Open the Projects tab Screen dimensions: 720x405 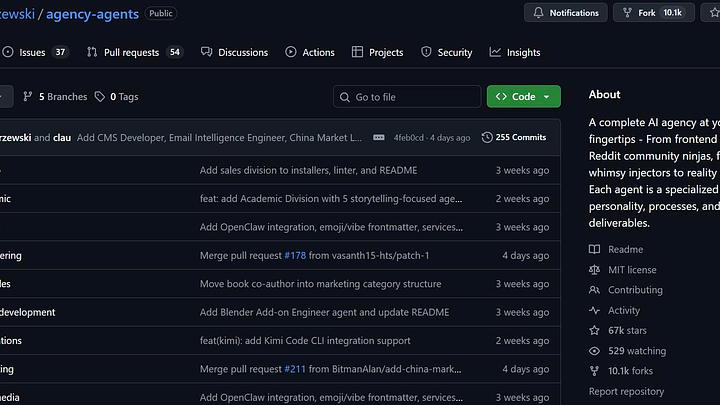pos(377,52)
